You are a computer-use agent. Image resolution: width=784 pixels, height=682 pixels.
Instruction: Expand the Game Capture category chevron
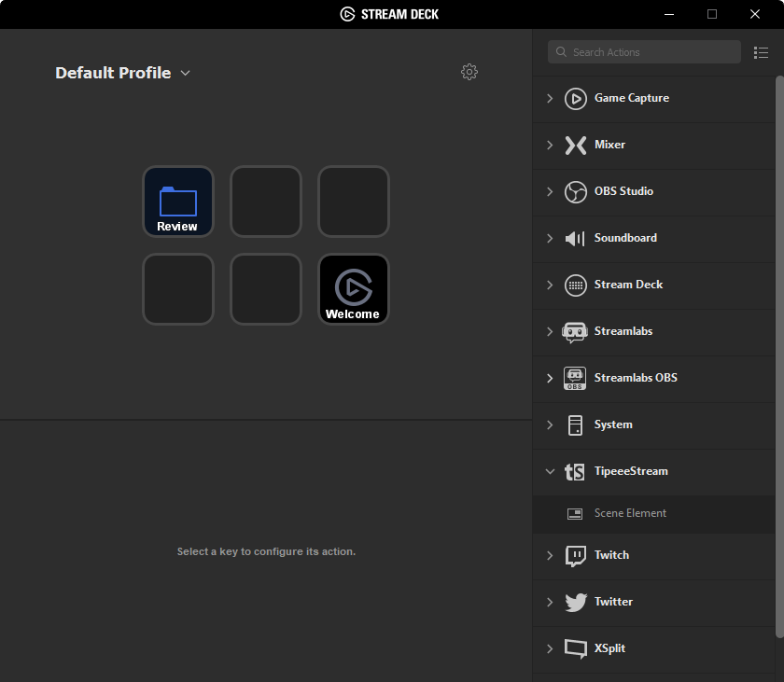(x=550, y=98)
